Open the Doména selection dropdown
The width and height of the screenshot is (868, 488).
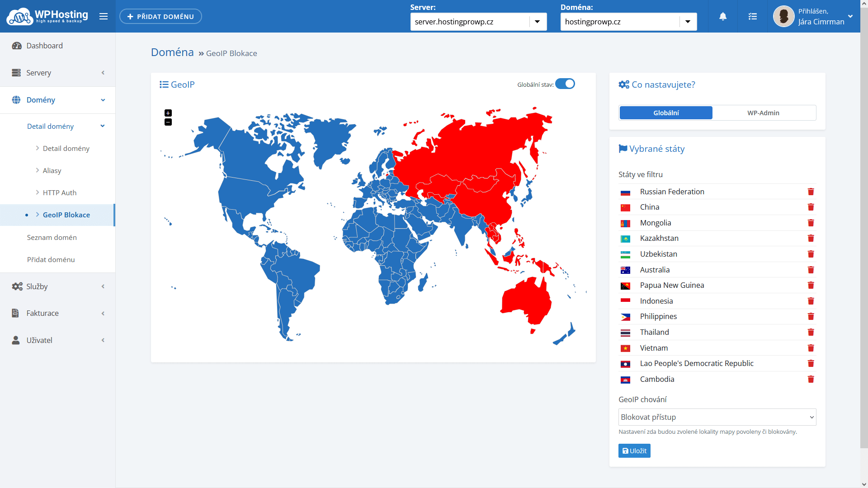pyautogui.click(x=687, y=22)
